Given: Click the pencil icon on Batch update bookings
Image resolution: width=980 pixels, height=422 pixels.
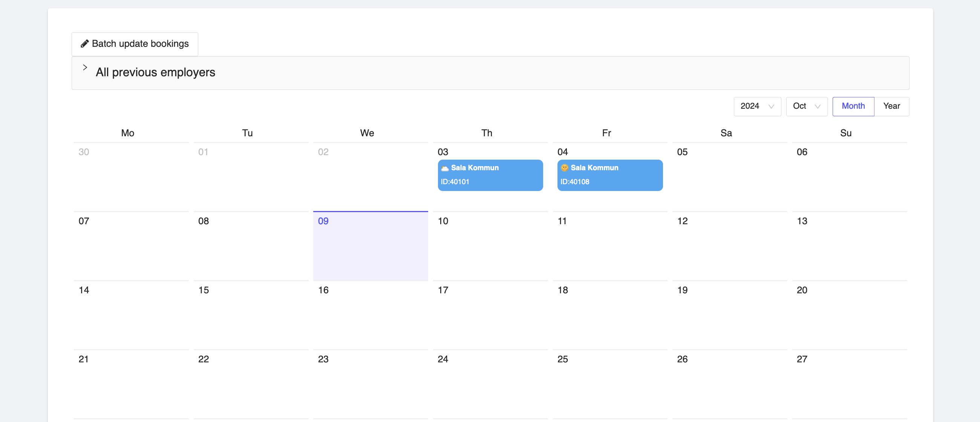Looking at the screenshot, I should click(x=85, y=43).
